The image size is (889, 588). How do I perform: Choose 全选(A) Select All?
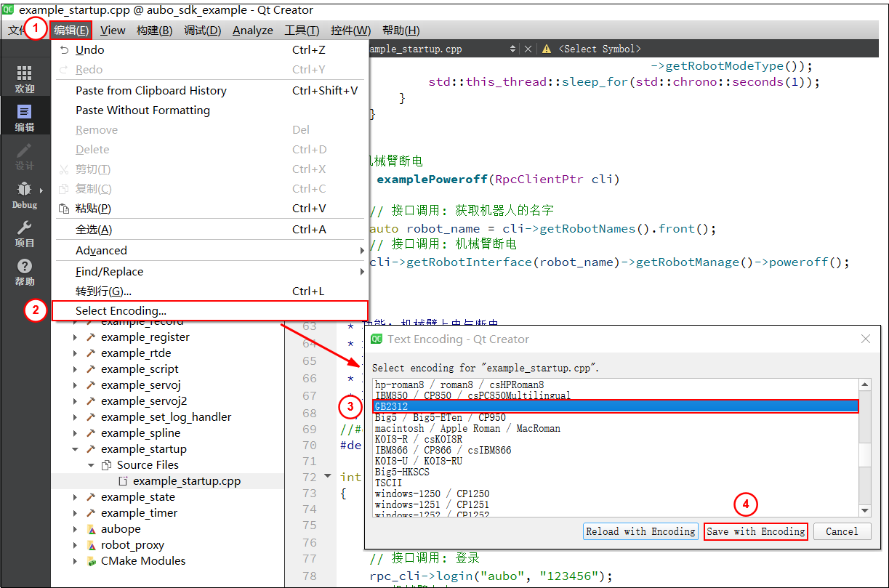coord(209,230)
